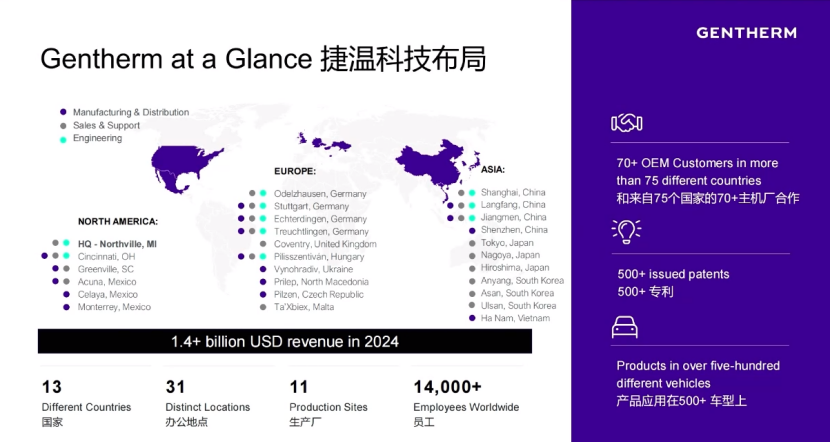Image resolution: width=831 pixels, height=442 pixels.
Task: Click the 'EUROPE:' heading
Action: tap(295, 172)
